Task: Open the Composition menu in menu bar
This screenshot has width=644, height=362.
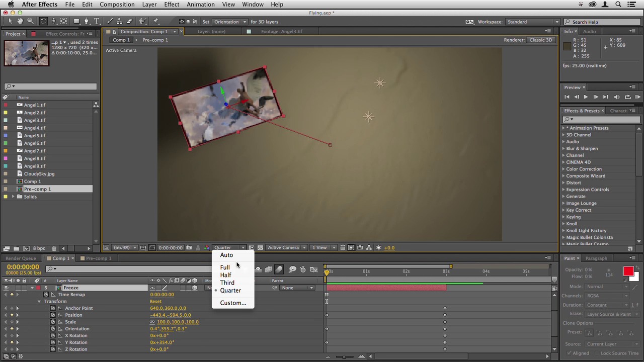Action: (x=117, y=5)
